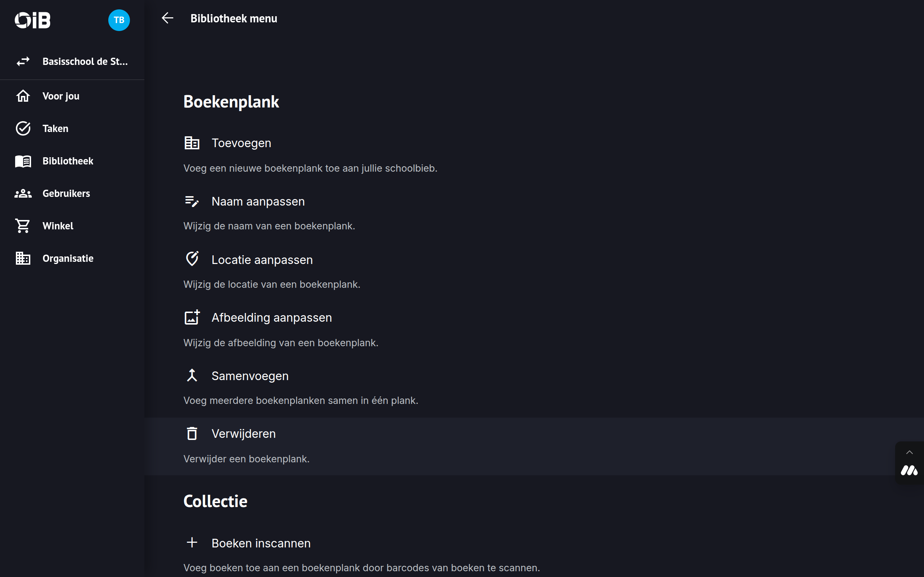Viewport: 924px width, 577px height.
Task: Click the shelf icon next to Toevoegen
Action: [x=192, y=143]
